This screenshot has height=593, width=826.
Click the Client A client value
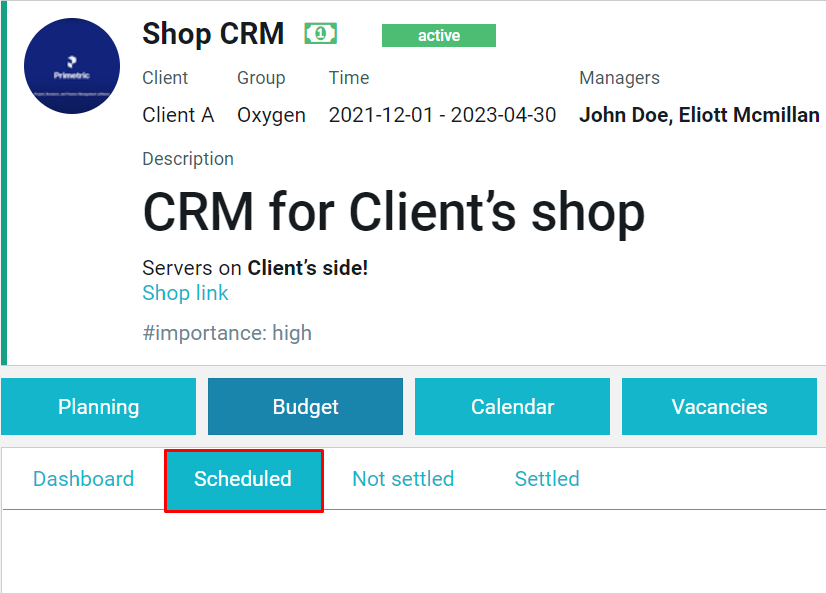178,115
